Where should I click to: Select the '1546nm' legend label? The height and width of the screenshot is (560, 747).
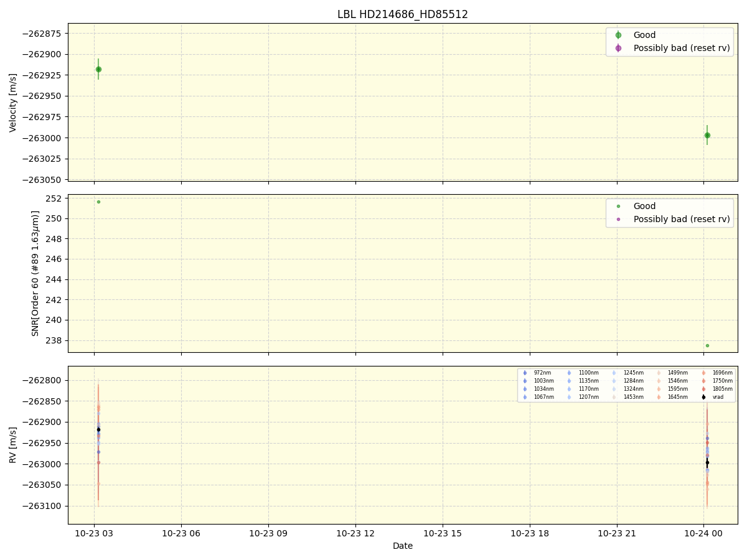678,381
